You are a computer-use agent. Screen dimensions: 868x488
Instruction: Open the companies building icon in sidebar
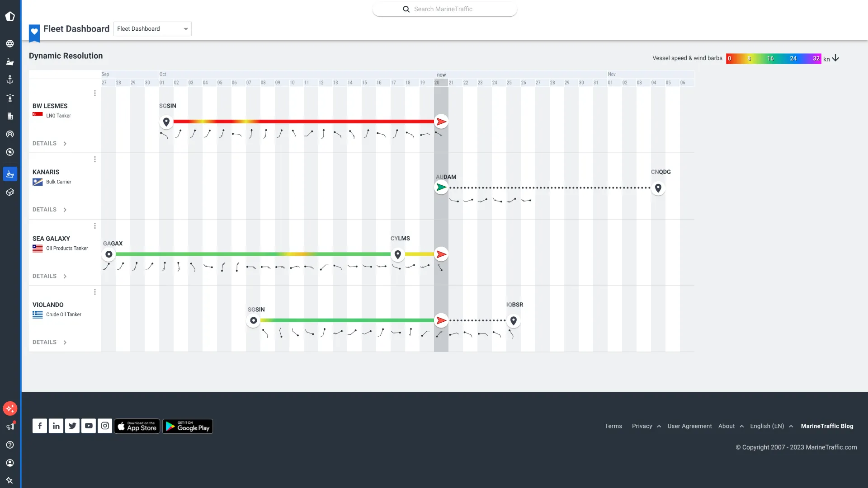tap(10, 116)
